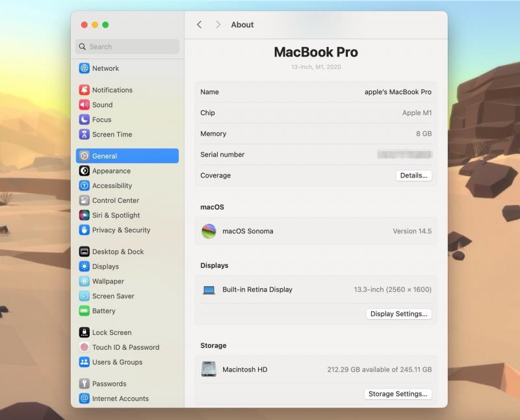Click the Control Center icon
Screen dimensions: 520x420
click(84, 200)
